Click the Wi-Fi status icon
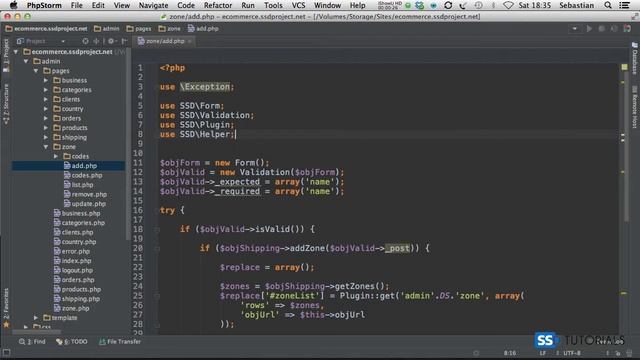This screenshot has height=360, width=640. (508, 5)
